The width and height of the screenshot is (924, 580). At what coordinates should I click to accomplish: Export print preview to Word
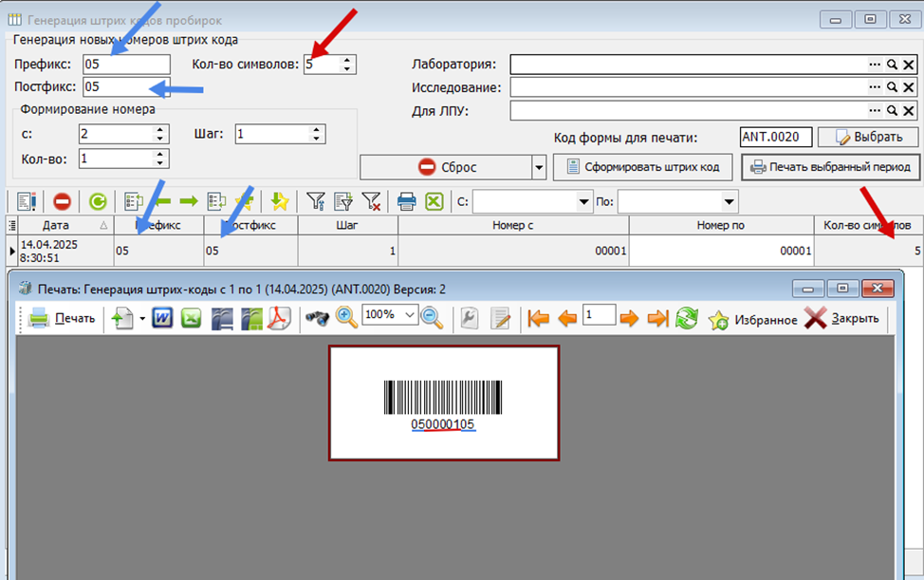click(162, 318)
